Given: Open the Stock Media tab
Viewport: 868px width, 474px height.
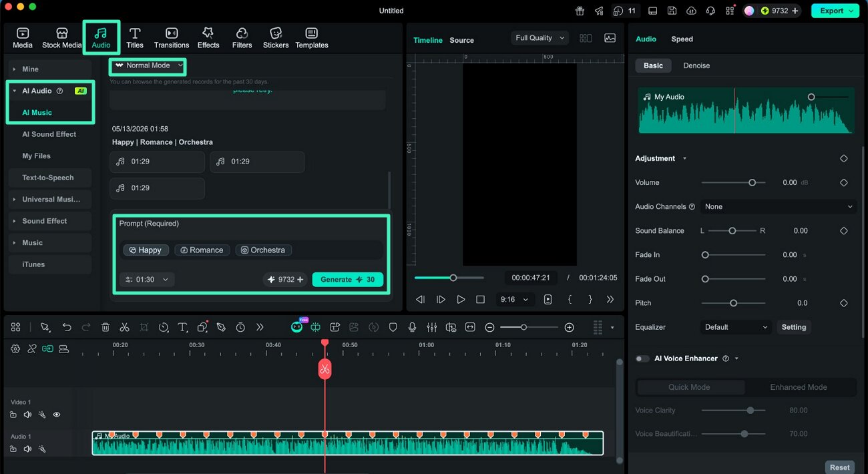Looking at the screenshot, I should click(61, 38).
